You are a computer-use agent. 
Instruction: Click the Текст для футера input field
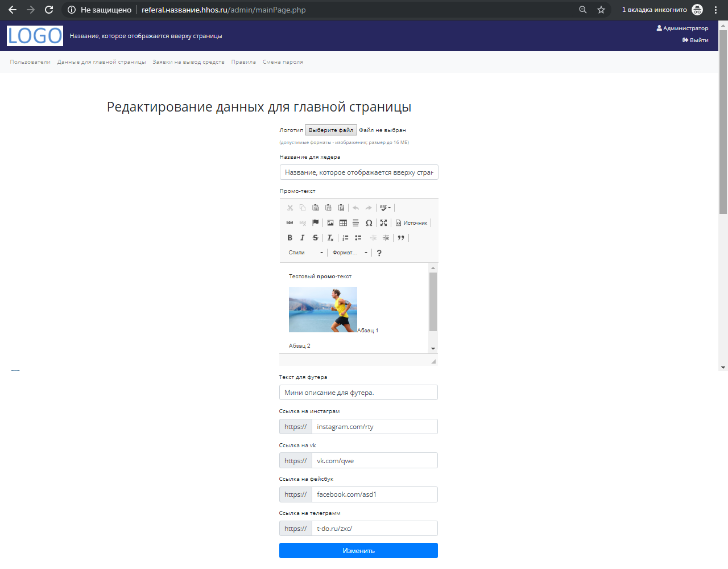[358, 393]
